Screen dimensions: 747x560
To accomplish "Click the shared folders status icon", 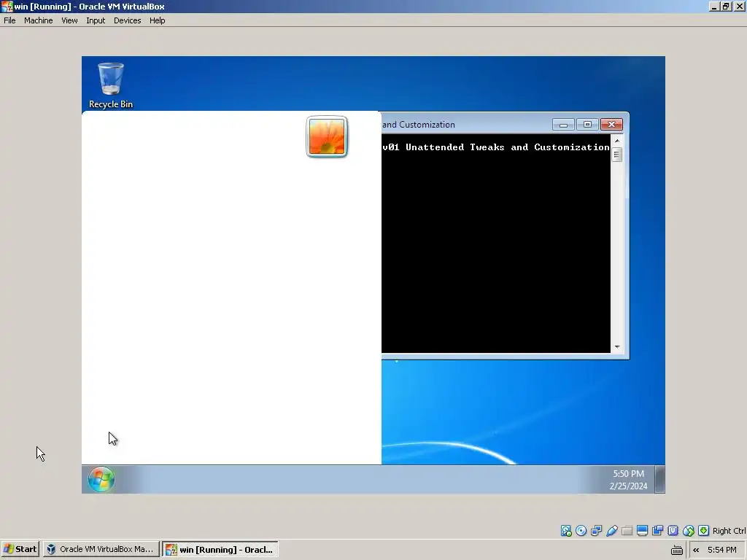I will [x=627, y=531].
